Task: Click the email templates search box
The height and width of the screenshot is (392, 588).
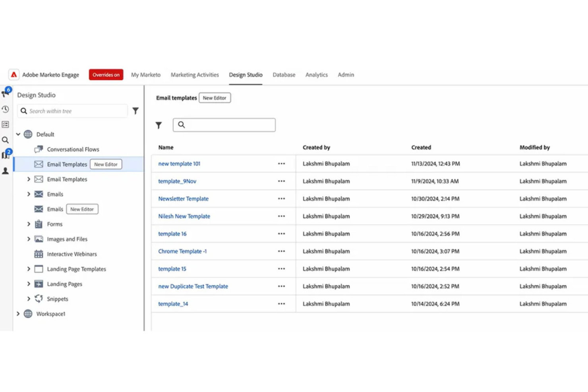Action: [x=224, y=125]
